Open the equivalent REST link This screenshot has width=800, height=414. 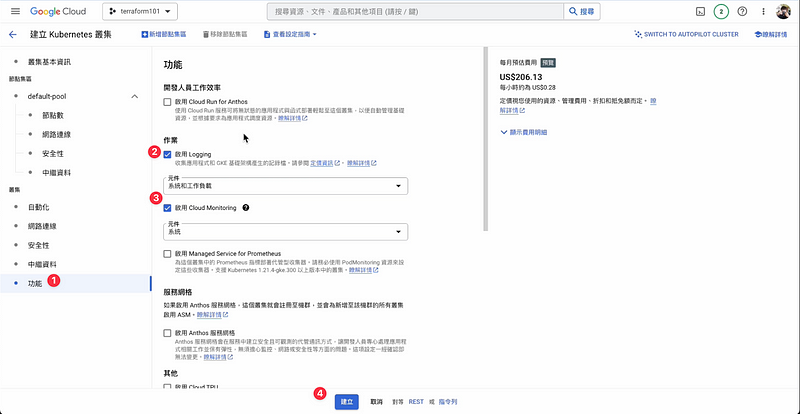coord(416,402)
